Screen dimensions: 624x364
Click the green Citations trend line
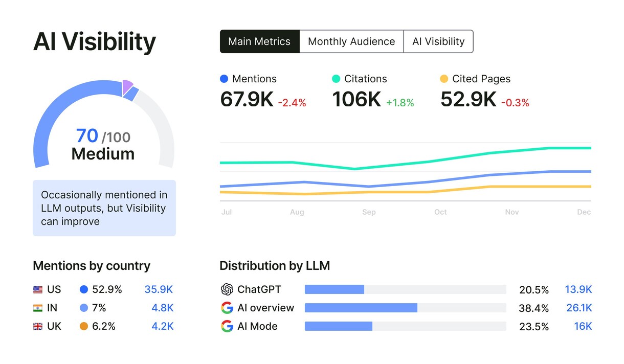[406, 158]
